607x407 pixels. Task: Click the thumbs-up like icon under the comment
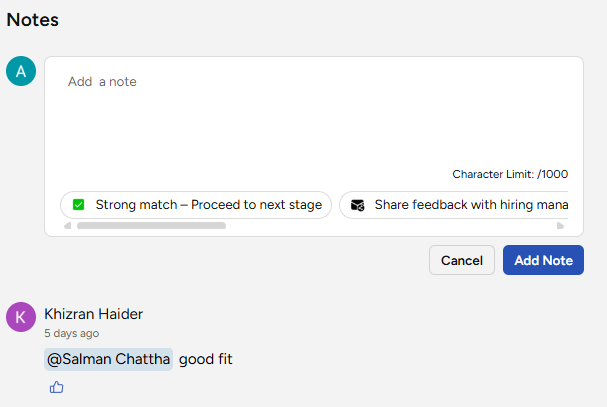tap(56, 387)
